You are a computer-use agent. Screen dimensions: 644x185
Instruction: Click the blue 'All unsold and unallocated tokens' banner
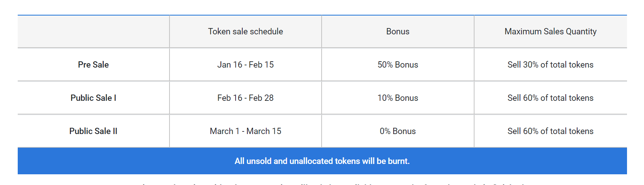[x=322, y=161]
